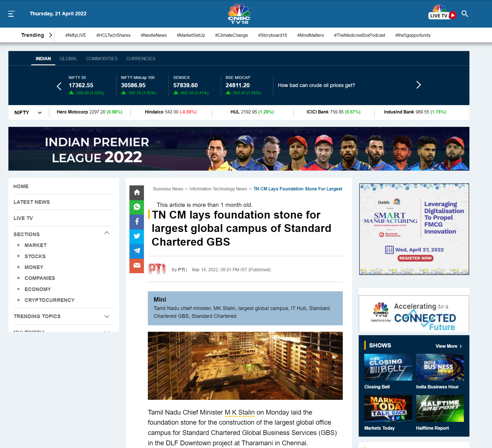This screenshot has width=492, height=448.
Task: Open the Markets Today show thumbnail
Action: click(x=388, y=408)
